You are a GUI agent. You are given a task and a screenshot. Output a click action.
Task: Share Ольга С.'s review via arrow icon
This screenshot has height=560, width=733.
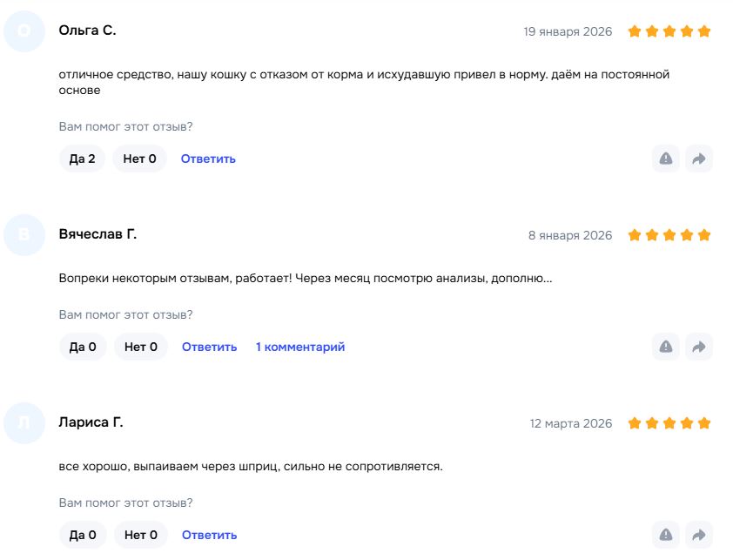pos(699,159)
